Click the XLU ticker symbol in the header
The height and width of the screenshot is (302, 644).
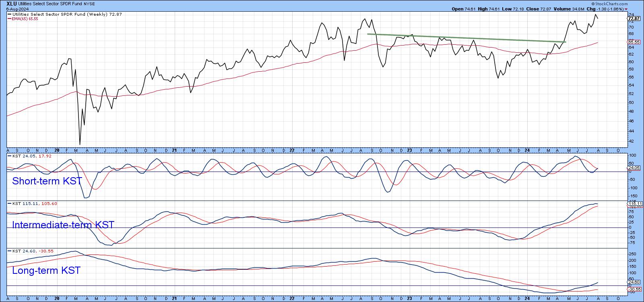point(12,3)
